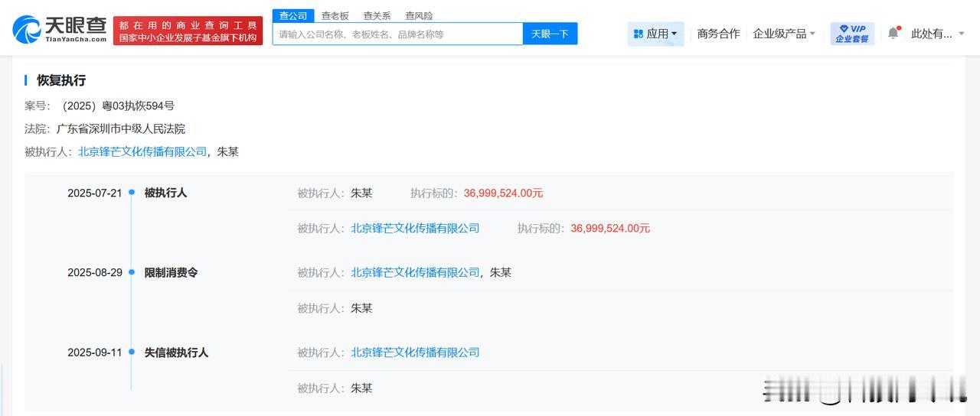
Task: Click 朱某's 36,999,524.00元 execution amount
Action: tap(503, 193)
